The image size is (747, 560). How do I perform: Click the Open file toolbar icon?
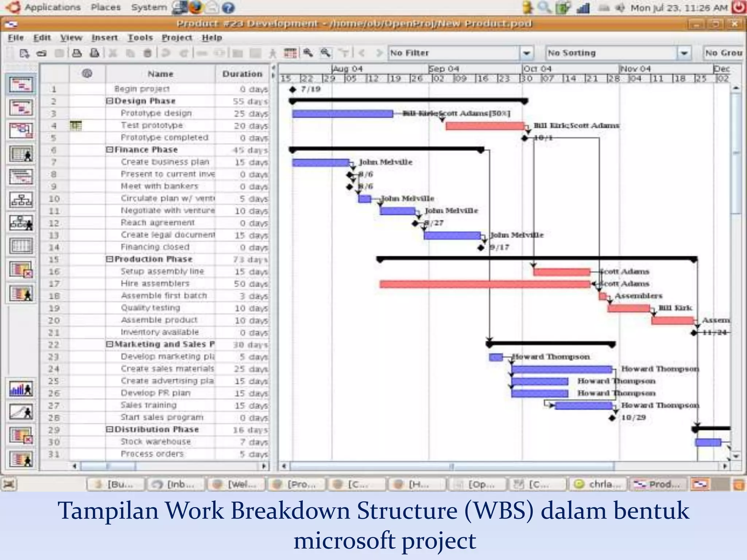[x=42, y=53]
